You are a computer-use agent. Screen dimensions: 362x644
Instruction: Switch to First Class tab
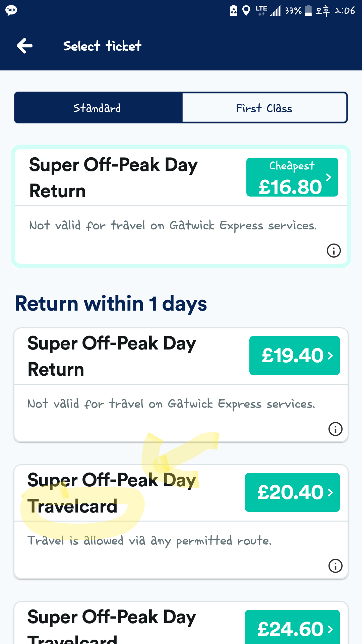tap(264, 108)
